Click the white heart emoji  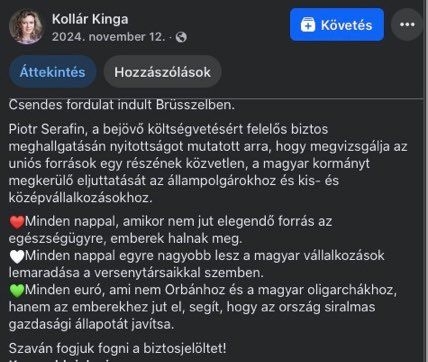(17, 257)
